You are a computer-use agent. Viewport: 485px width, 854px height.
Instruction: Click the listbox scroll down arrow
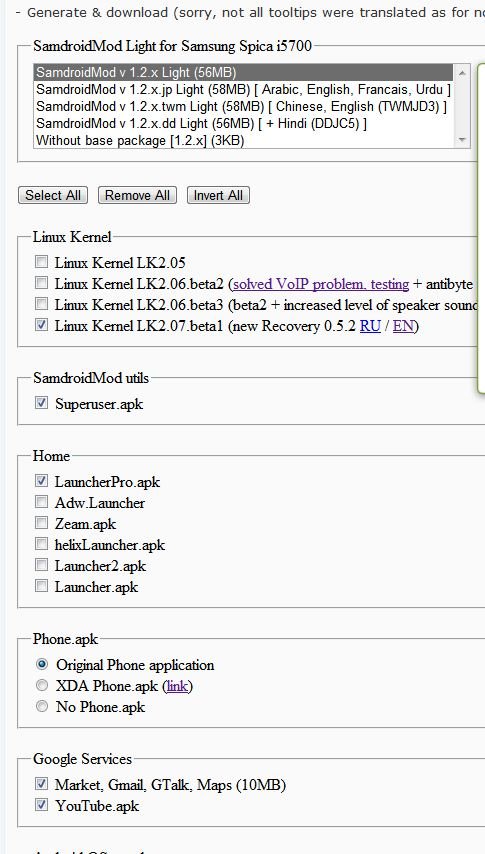(462, 139)
